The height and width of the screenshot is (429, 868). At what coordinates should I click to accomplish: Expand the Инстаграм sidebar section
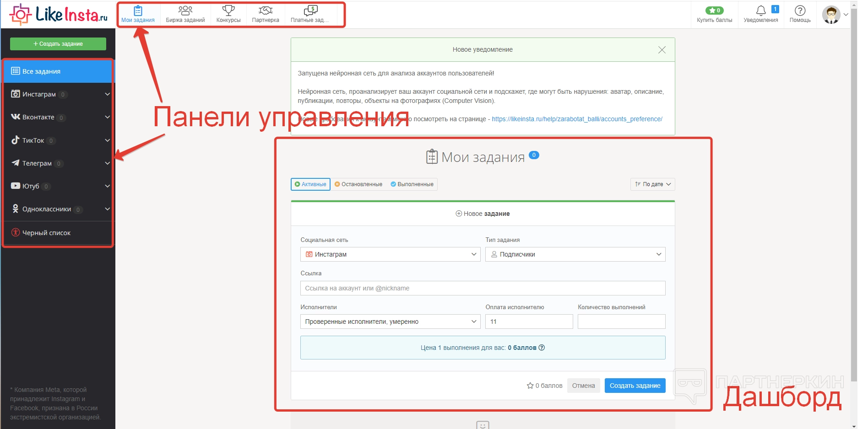pyautogui.click(x=107, y=94)
